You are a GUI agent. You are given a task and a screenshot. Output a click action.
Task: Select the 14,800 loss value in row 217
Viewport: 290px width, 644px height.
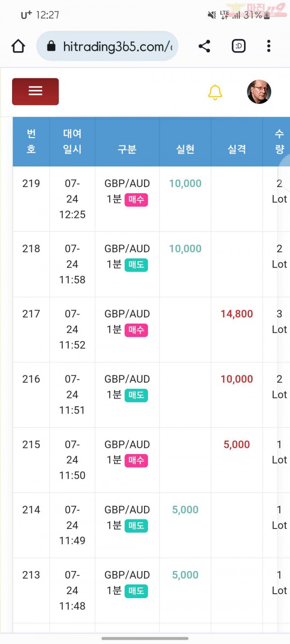point(237,314)
